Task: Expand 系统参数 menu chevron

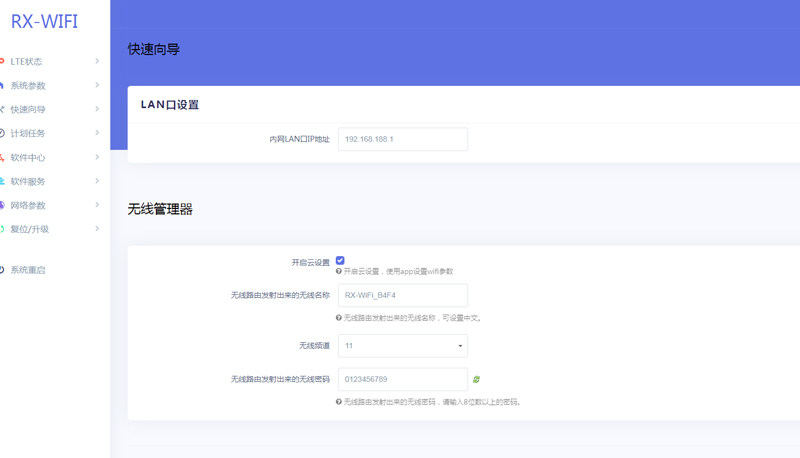Action: point(97,85)
